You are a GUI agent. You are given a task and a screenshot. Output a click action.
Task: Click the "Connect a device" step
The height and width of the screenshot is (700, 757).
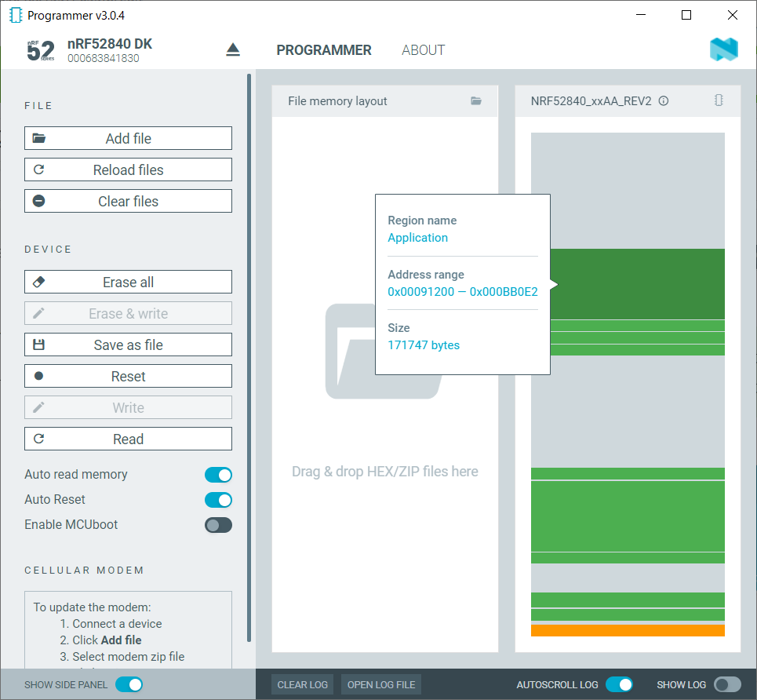(x=117, y=624)
